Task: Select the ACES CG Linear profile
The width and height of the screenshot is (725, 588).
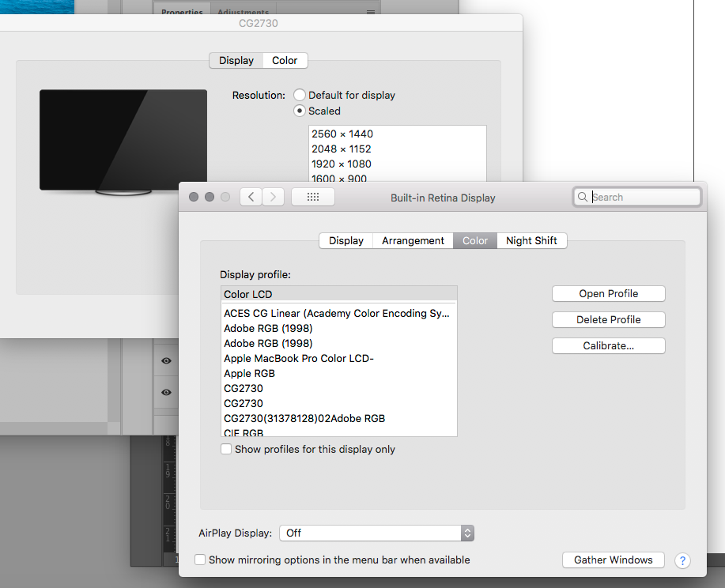Action: pos(339,314)
